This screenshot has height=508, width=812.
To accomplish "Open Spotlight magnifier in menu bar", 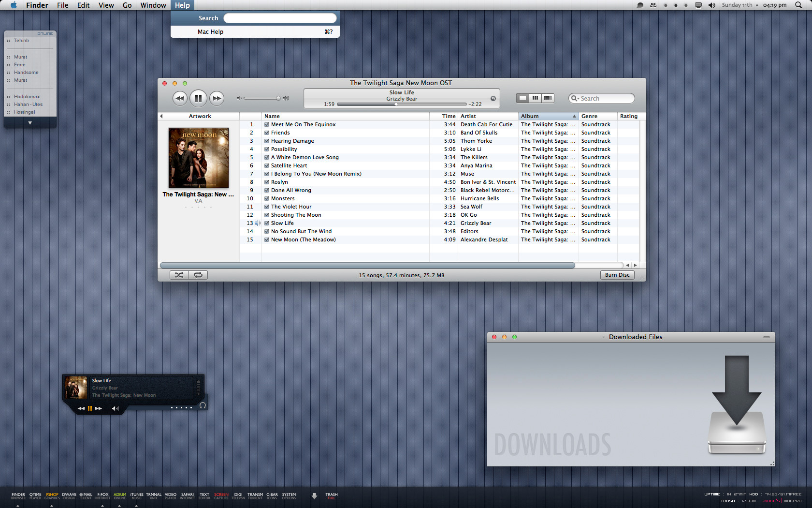I will 798,5.
